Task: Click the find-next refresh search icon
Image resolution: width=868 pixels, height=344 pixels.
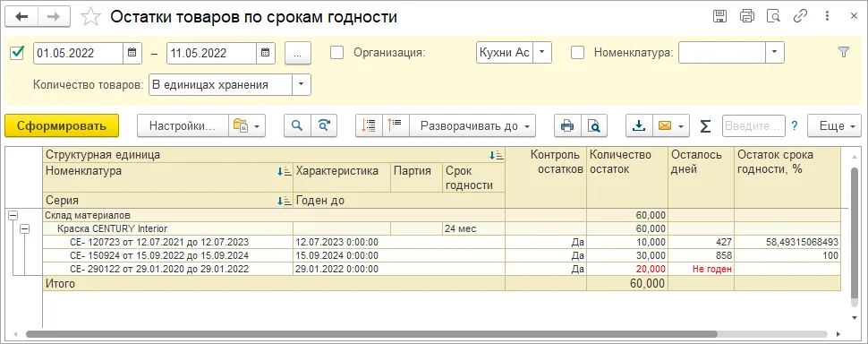Action: tap(324, 126)
